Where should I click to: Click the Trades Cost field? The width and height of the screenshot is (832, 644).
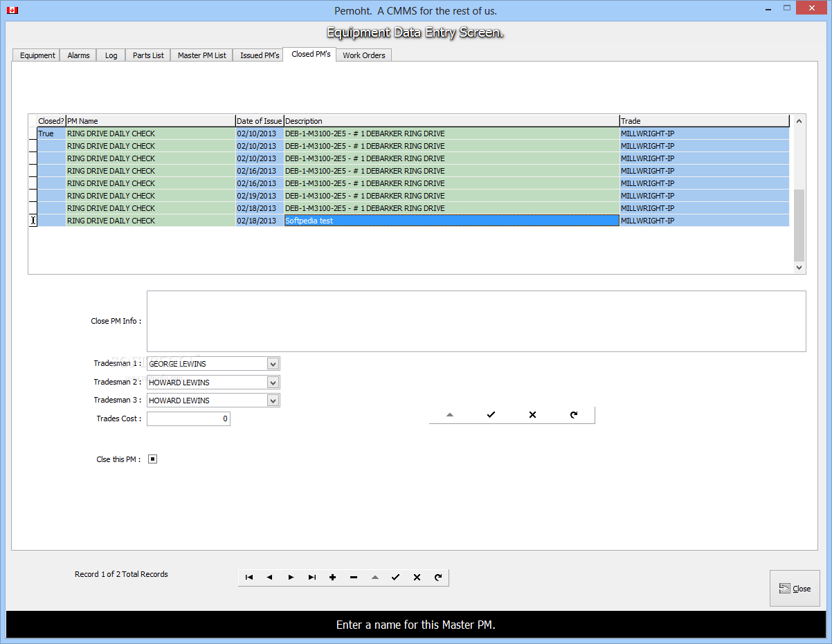click(188, 418)
